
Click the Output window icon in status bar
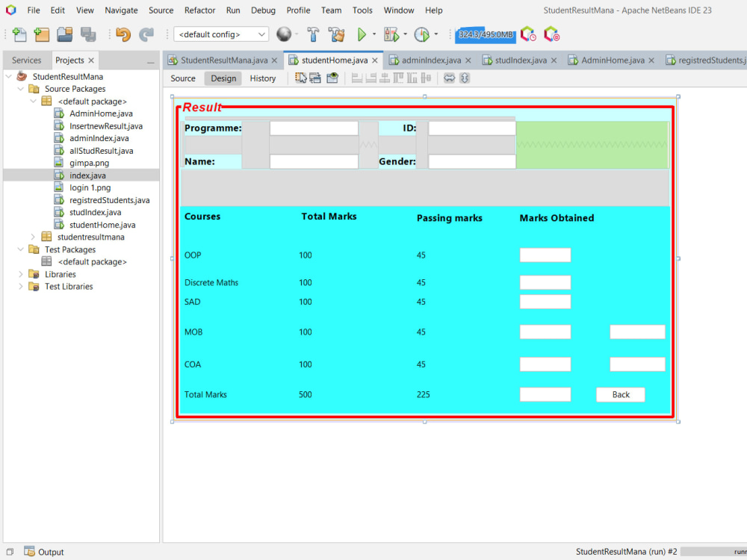(30, 552)
